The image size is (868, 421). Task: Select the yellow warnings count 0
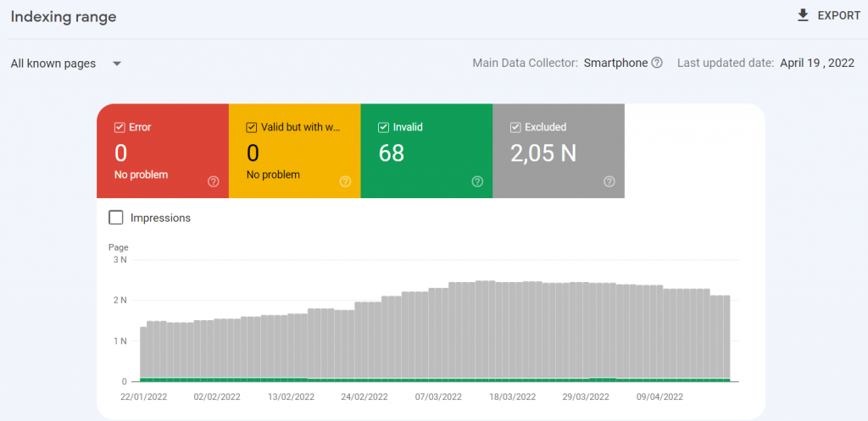point(253,153)
